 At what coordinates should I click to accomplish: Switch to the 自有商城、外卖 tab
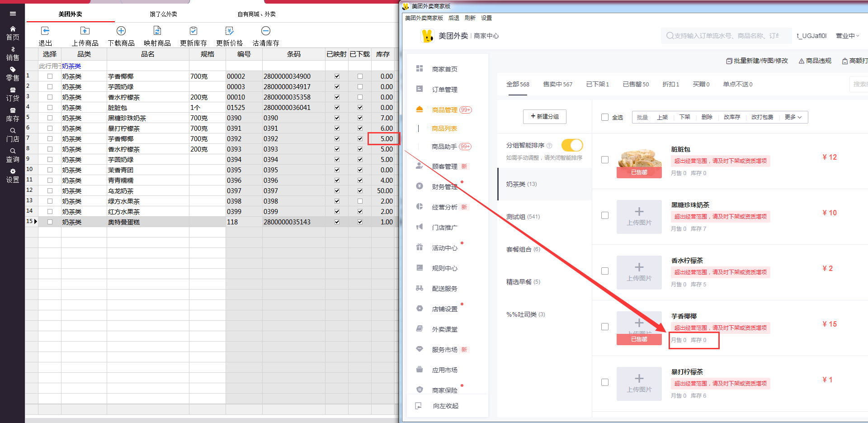[x=257, y=14]
